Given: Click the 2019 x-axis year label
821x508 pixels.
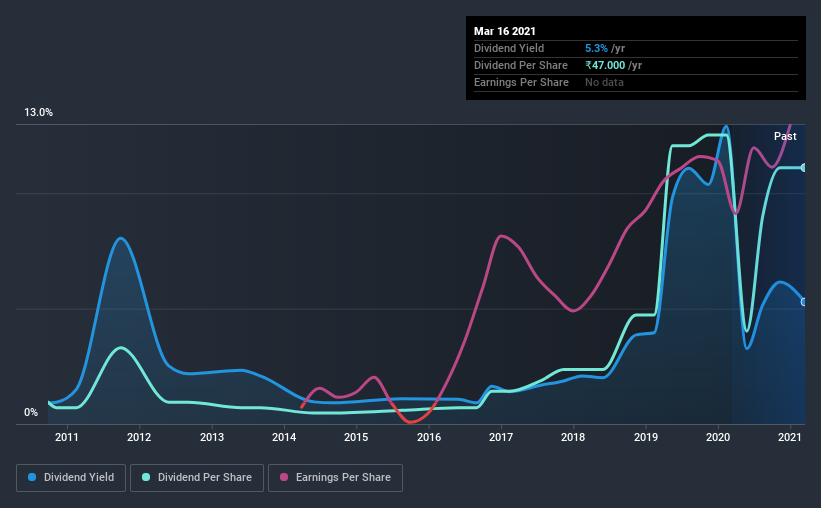Looking at the screenshot, I should coord(646,437).
